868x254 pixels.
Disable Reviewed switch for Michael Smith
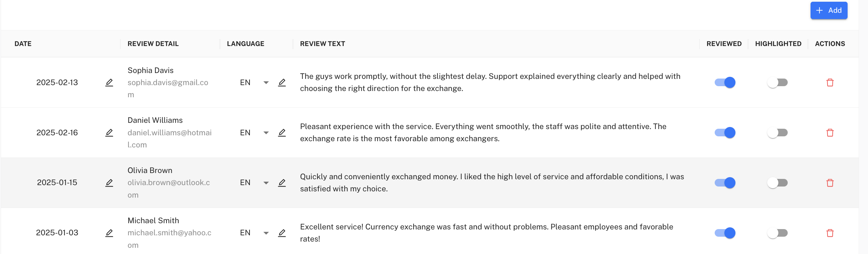point(725,233)
